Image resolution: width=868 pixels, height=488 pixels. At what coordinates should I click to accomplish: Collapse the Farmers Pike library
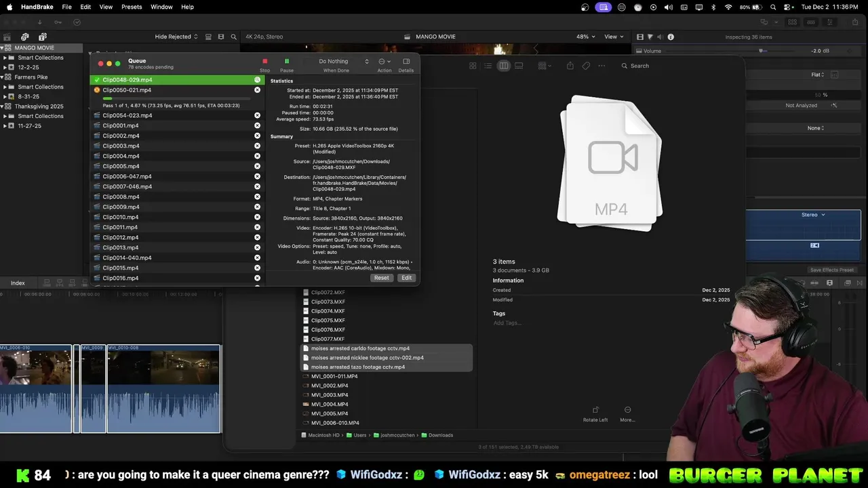[2, 77]
